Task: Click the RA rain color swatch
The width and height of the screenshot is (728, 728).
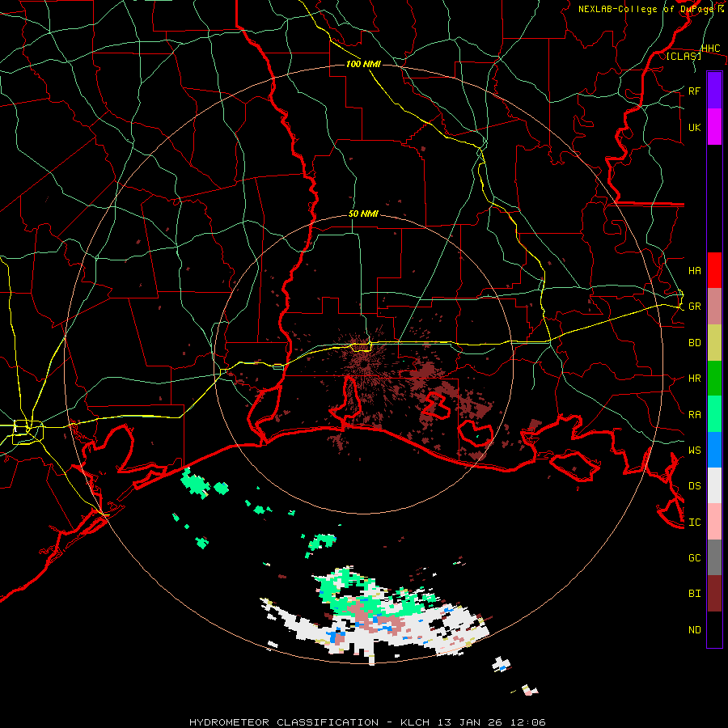Action: tap(714, 414)
